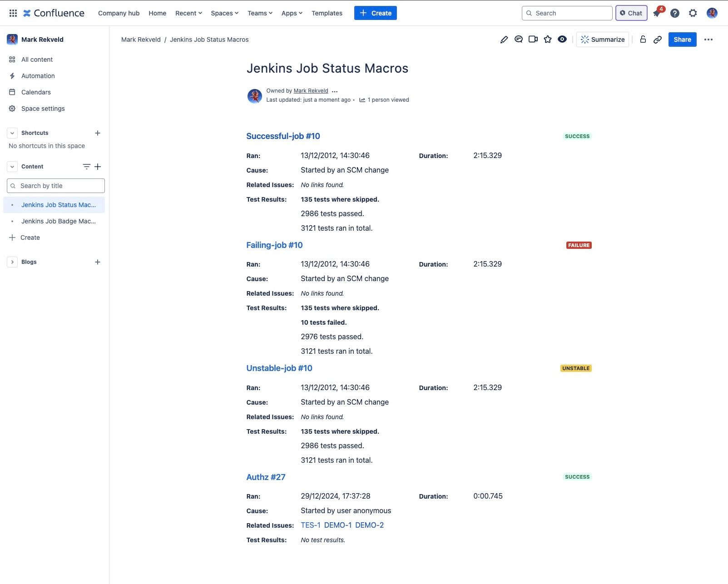728x584 pixels.
Task: Go to Company hub
Action: [x=119, y=13]
